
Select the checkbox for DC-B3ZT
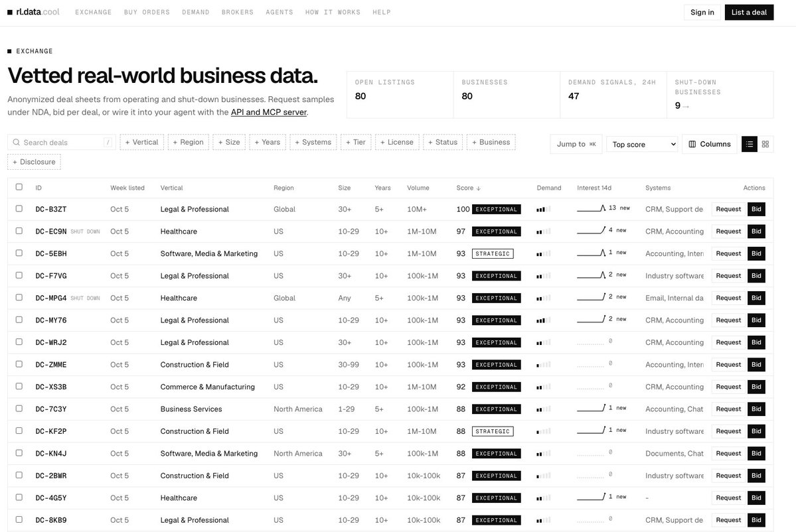tap(19, 208)
